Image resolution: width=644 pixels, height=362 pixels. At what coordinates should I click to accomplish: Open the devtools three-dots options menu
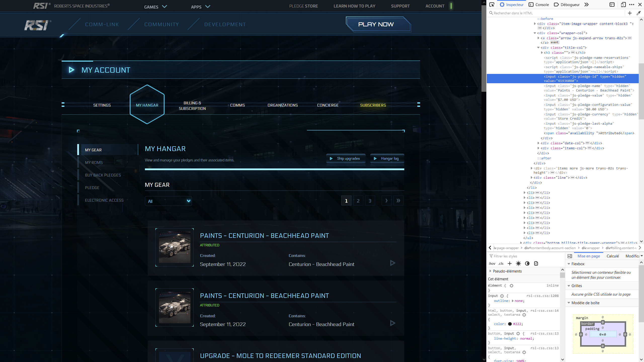click(x=631, y=5)
